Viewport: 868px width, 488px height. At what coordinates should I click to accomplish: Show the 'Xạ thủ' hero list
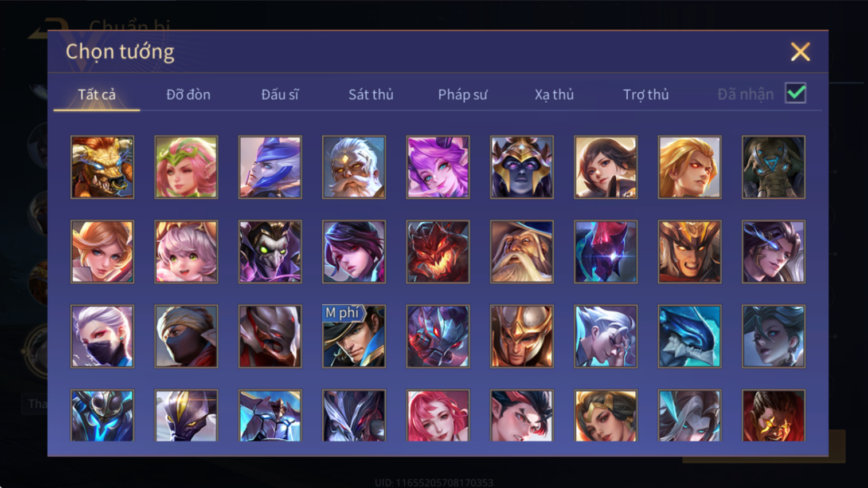click(x=554, y=95)
